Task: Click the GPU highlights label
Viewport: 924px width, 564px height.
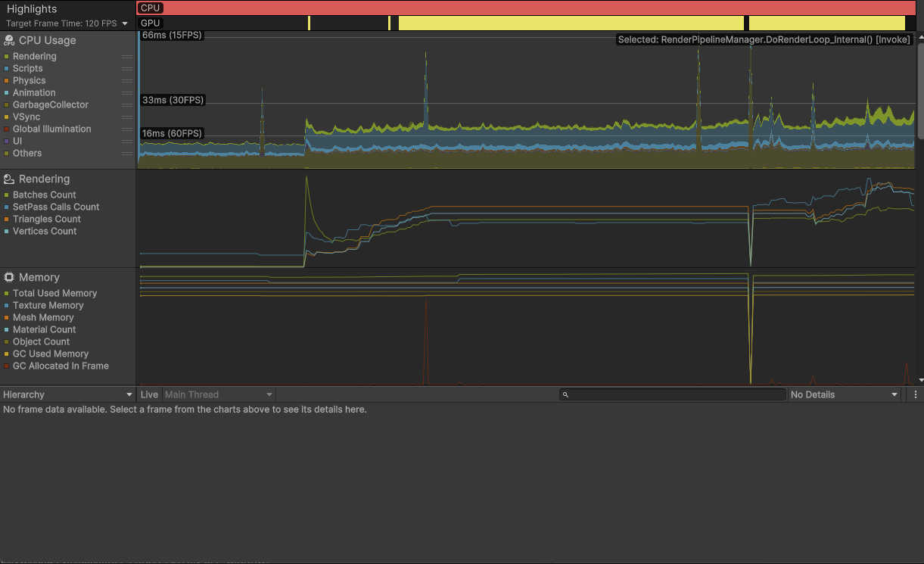Action: (x=151, y=23)
